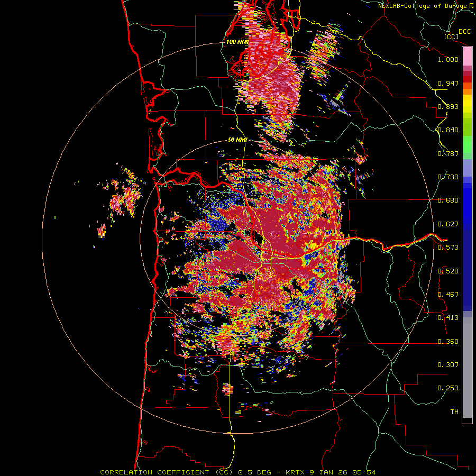Viewport: 476px width, 476px height.
Task: Select the 0.520 value on the color scale
Action: coord(448,271)
